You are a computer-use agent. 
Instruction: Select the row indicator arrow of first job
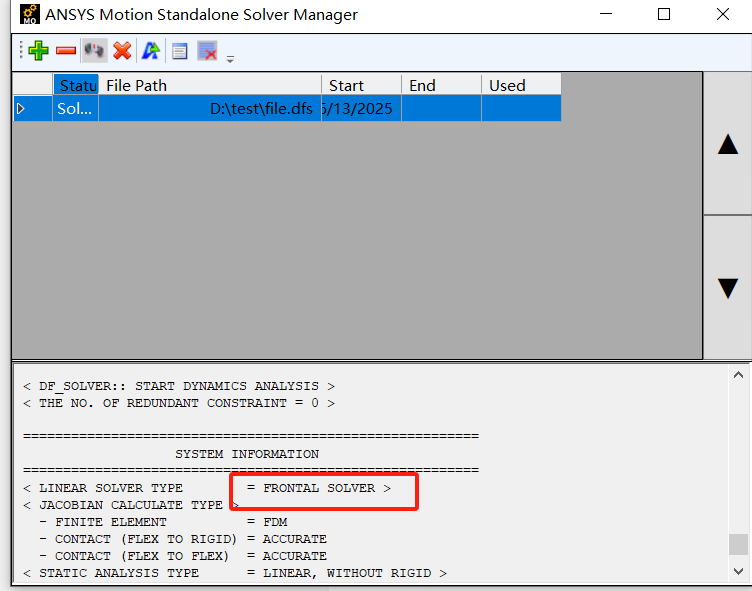pos(21,108)
